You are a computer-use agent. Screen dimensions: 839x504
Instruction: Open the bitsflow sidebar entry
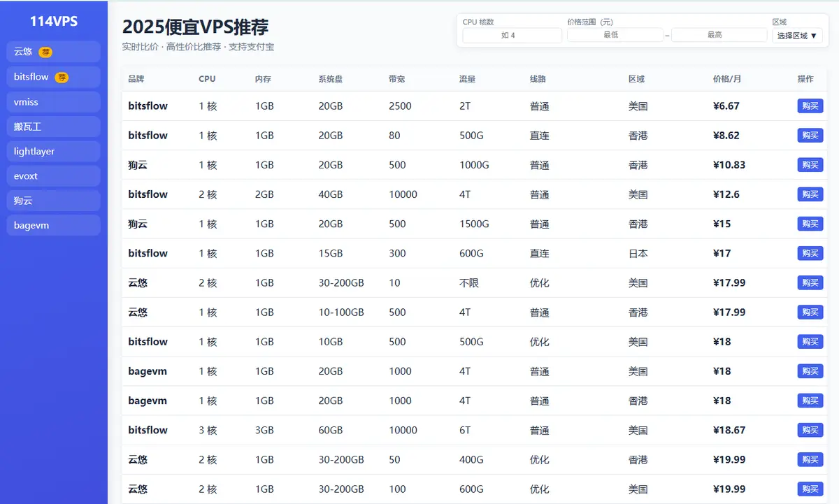coord(54,77)
